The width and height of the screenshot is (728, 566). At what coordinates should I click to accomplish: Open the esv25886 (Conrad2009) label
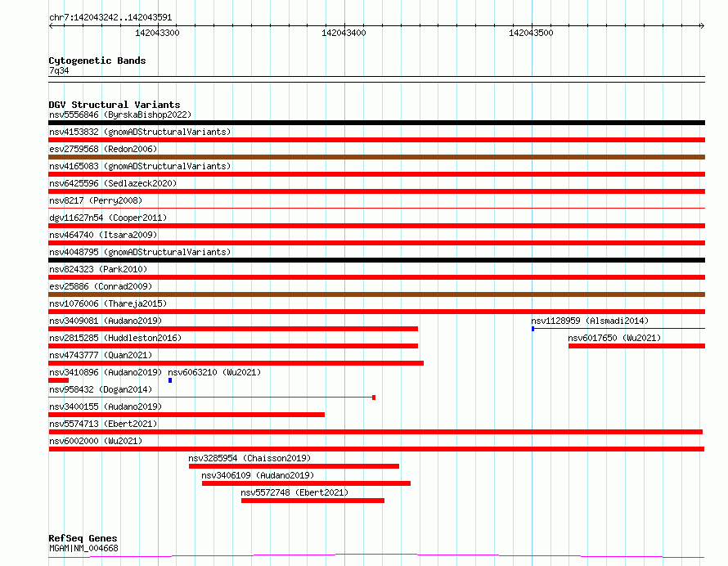(x=101, y=286)
